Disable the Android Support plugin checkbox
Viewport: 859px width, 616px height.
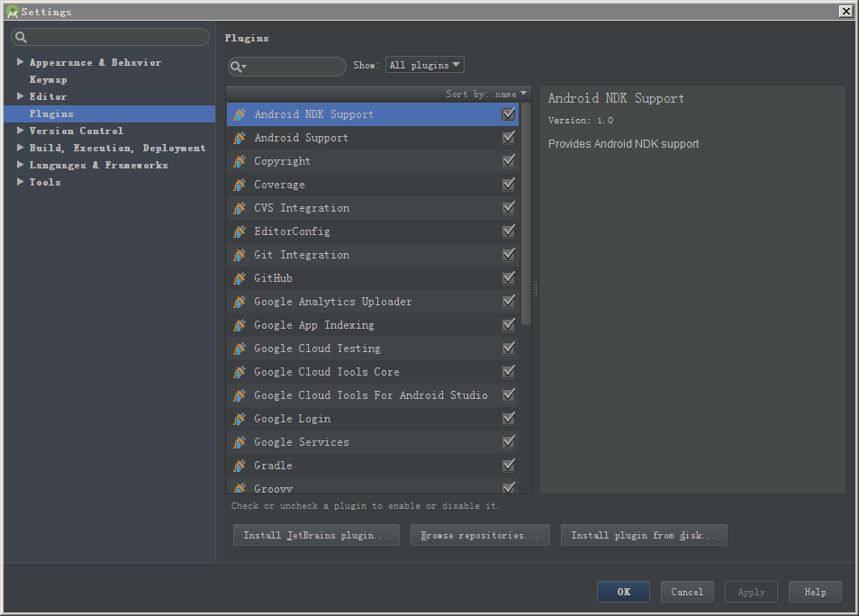pyautogui.click(x=509, y=138)
